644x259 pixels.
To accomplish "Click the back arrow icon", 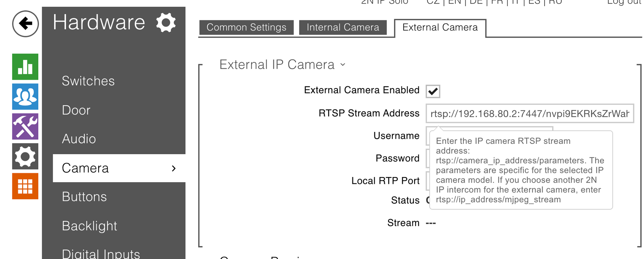I will click(x=25, y=24).
